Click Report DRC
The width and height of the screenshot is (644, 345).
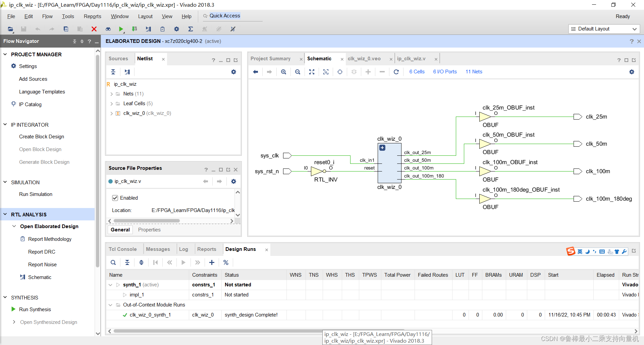point(42,252)
